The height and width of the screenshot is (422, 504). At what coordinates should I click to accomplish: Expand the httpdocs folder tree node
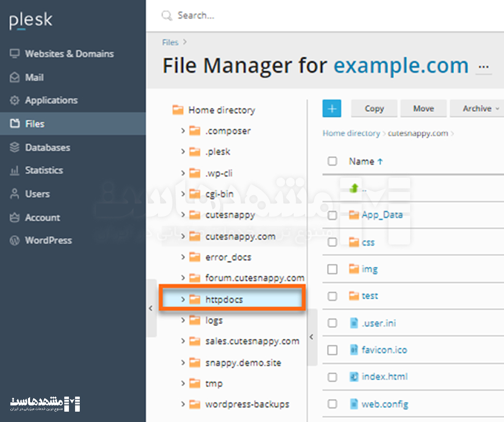coord(183,299)
